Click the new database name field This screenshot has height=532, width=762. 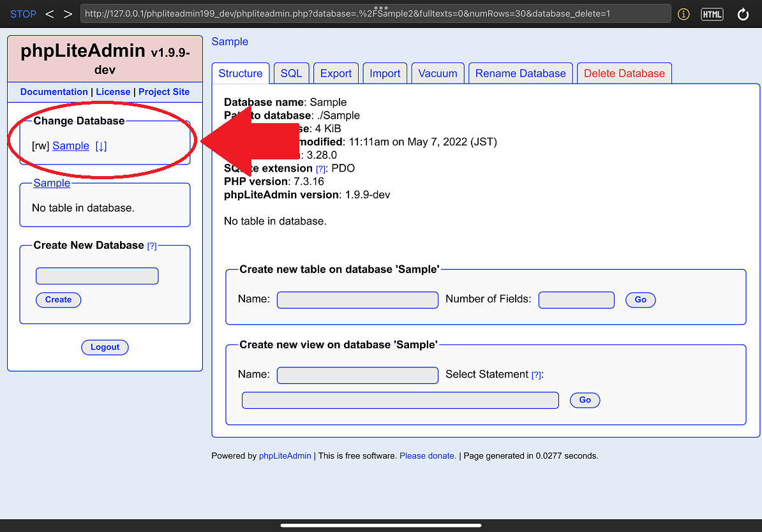pos(97,276)
